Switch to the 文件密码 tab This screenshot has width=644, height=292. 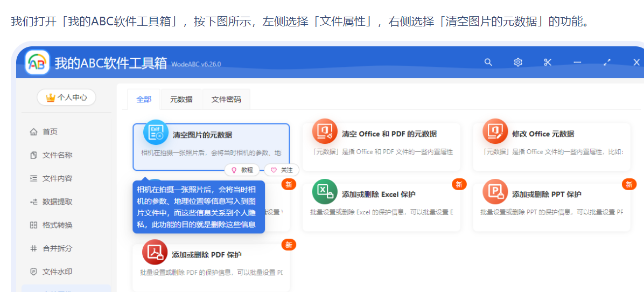click(x=226, y=99)
